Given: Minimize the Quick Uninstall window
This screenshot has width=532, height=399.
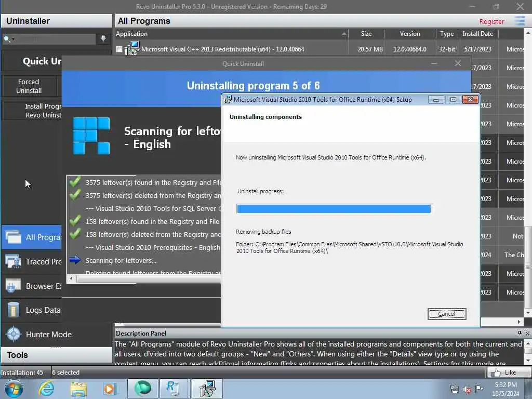Looking at the screenshot, I should pyautogui.click(x=434, y=63).
